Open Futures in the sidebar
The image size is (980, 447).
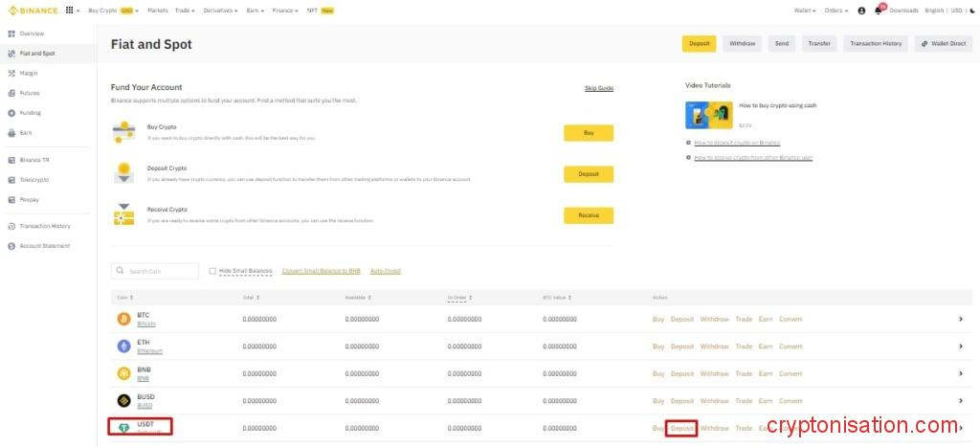click(x=30, y=93)
